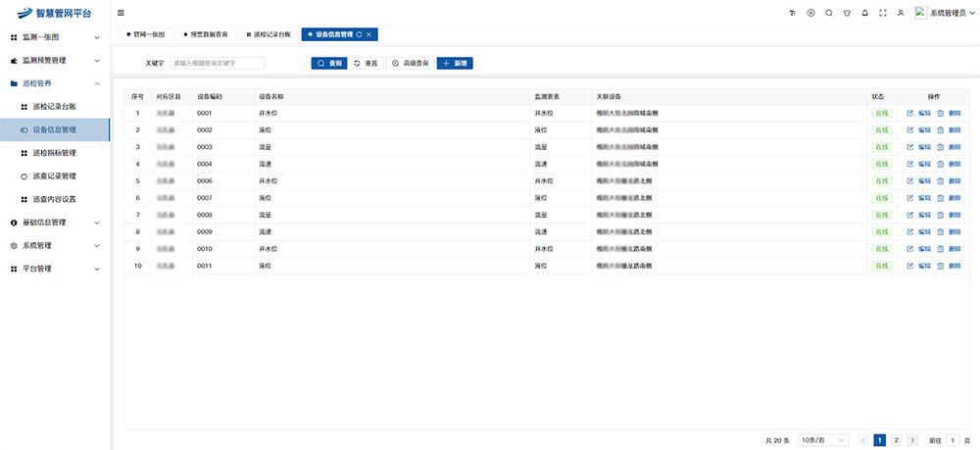Click the search magnifier icon in header
Image resolution: width=980 pixels, height=450 pixels.
click(828, 13)
